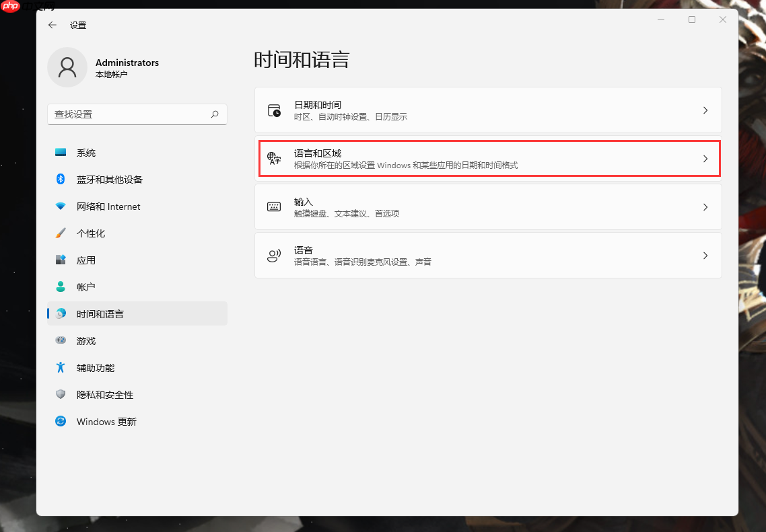
Task: Expand the 输入 settings chevron
Action: 705,206
